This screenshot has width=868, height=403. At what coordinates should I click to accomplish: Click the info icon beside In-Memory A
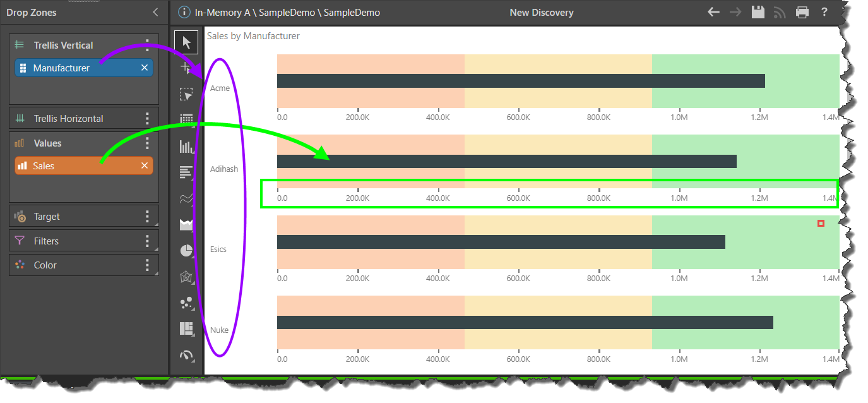click(184, 12)
